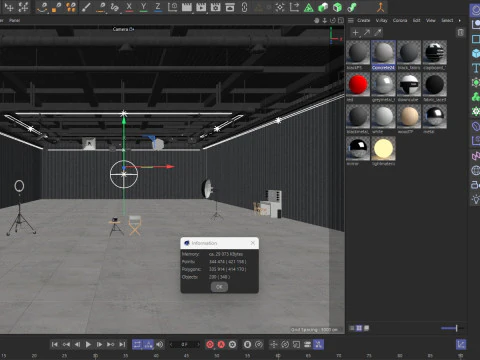
Task: Select the text spline T tool
Action: coord(476,68)
